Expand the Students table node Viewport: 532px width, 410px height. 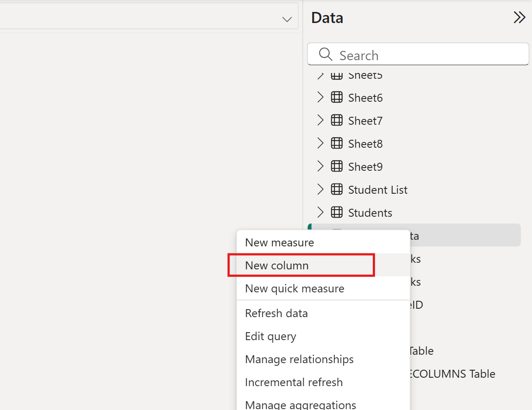[x=320, y=212]
